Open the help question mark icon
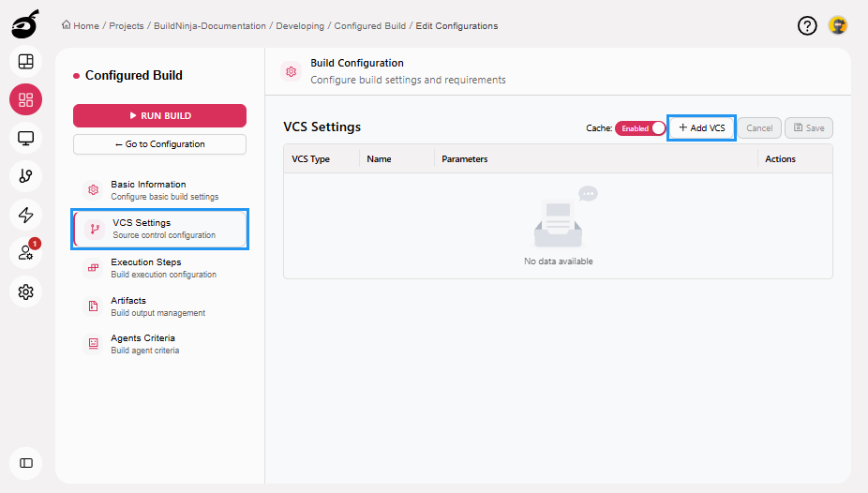This screenshot has height=493, width=868. pyautogui.click(x=807, y=25)
